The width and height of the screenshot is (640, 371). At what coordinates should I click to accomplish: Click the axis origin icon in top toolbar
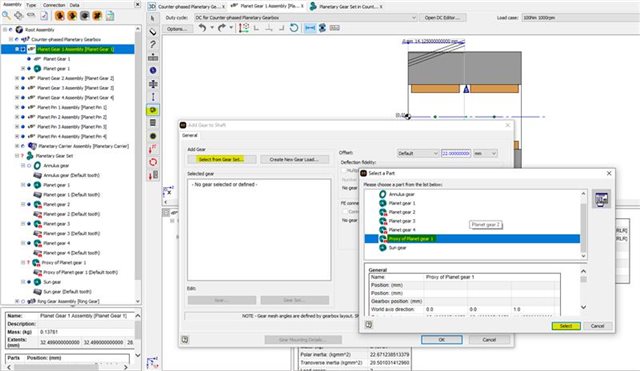(244, 28)
